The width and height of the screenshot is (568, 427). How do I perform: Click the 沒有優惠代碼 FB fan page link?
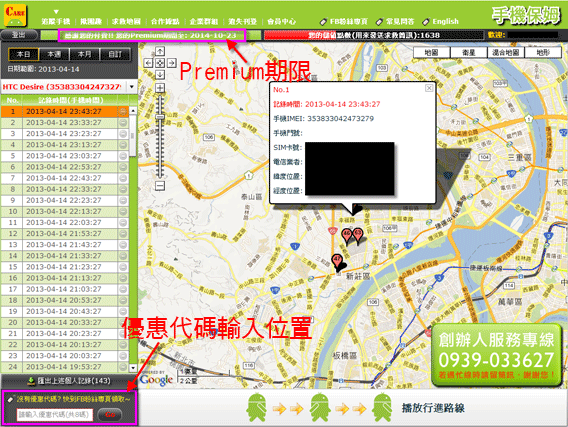coord(68,399)
